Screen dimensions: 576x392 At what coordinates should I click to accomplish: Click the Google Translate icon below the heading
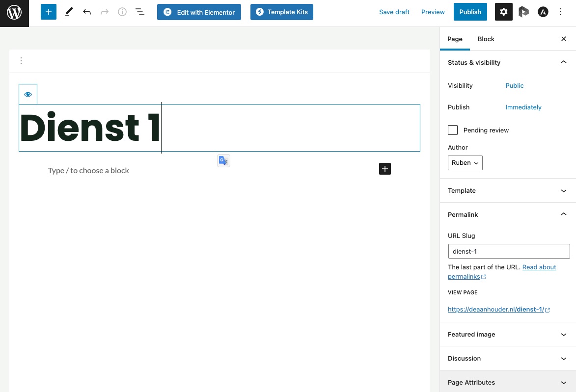pos(223,160)
